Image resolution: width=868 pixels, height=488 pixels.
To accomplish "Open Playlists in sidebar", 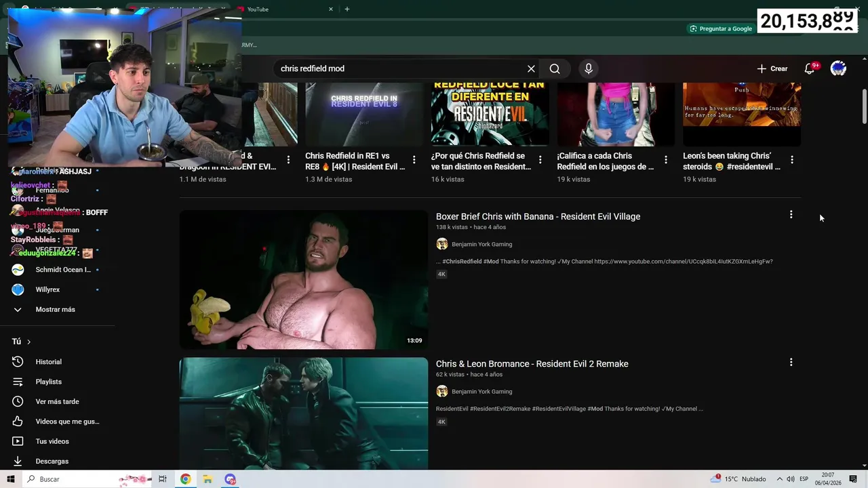I will click(49, 382).
